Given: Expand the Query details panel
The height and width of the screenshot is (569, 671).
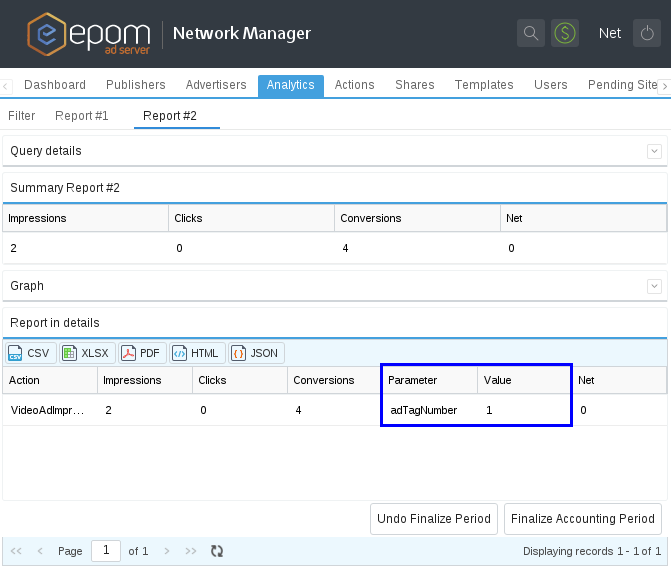Looking at the screenshot, I should [654, 151].
